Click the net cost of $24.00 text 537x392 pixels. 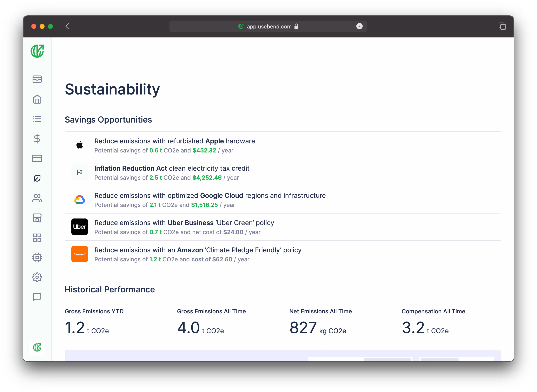(x=218, y=232)
